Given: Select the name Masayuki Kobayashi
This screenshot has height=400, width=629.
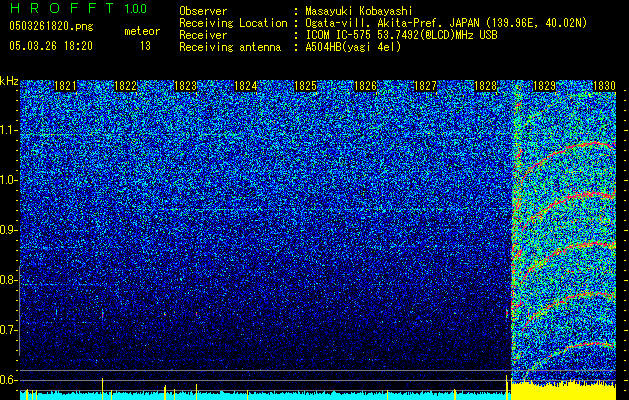Looking at the screenshot, I should pyautogui.click(x=359, y=11).
